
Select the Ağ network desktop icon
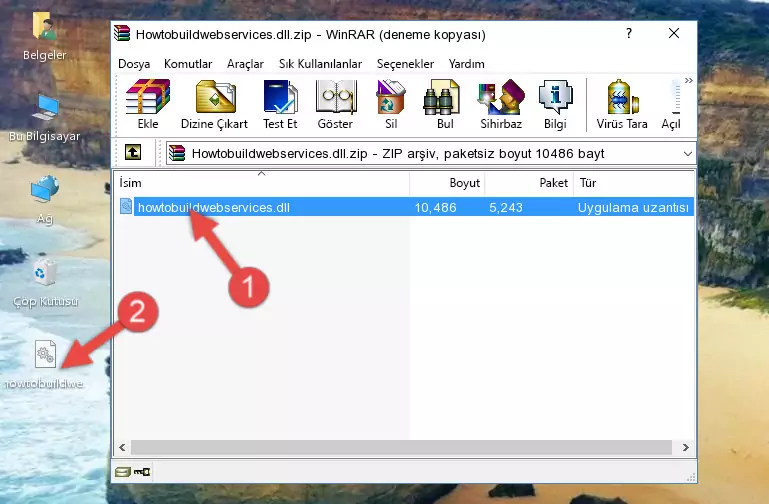coord(45,201)
